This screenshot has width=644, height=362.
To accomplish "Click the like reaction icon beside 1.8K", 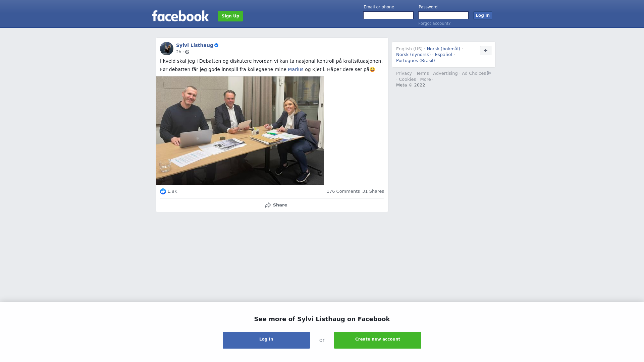I will [x=163, y=191].
